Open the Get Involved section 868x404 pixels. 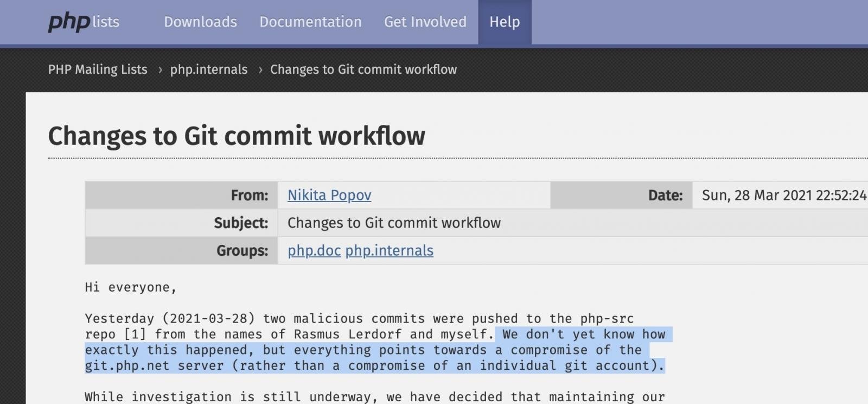click(425, 22)
